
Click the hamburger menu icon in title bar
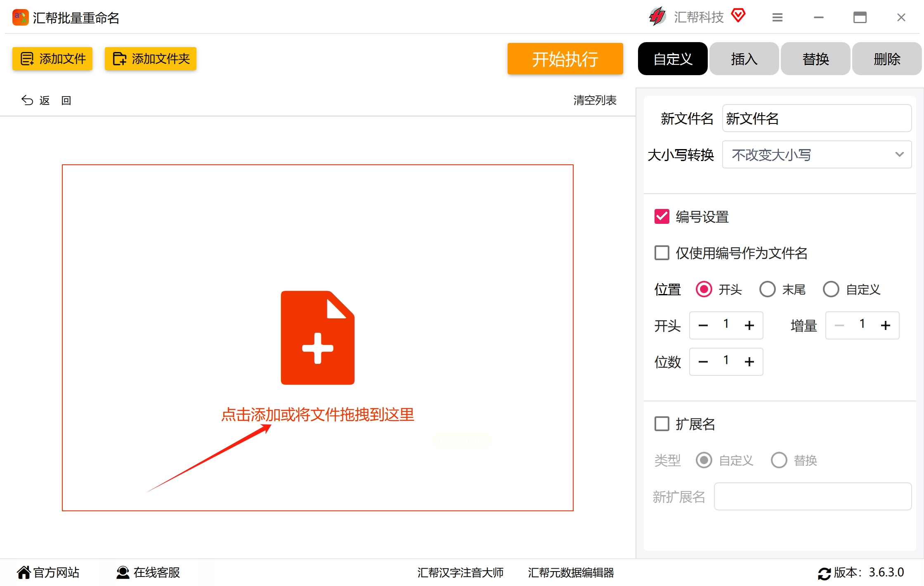[x=777, y=17]
